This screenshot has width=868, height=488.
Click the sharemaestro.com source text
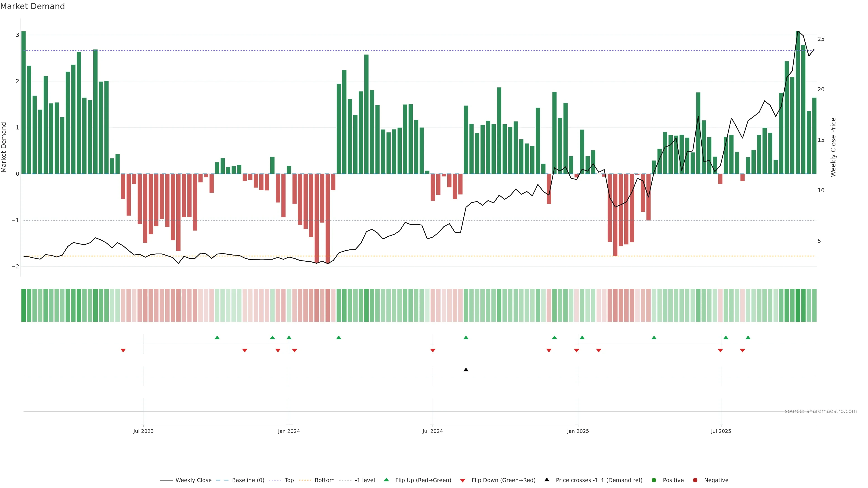[x=821, y=411]
